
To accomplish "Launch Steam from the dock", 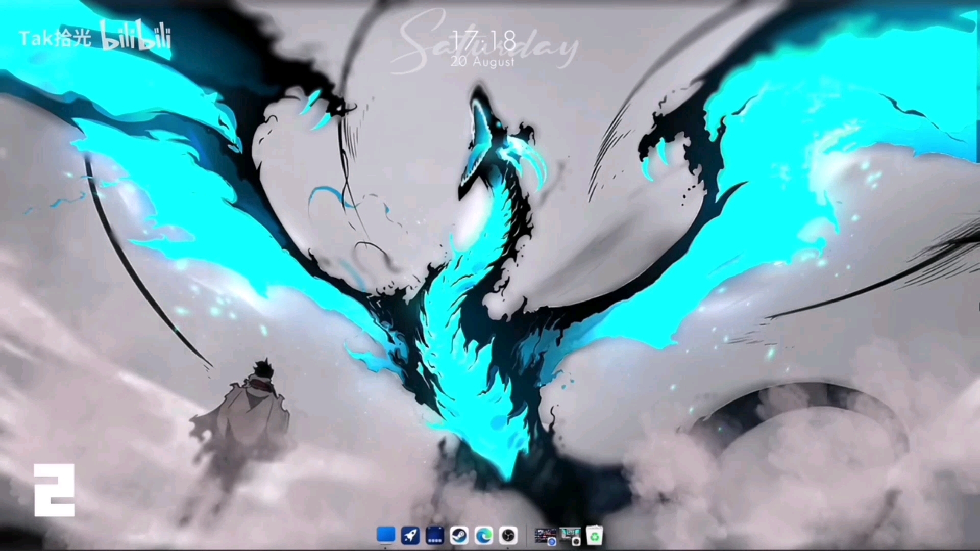I will tap(459, 536).
